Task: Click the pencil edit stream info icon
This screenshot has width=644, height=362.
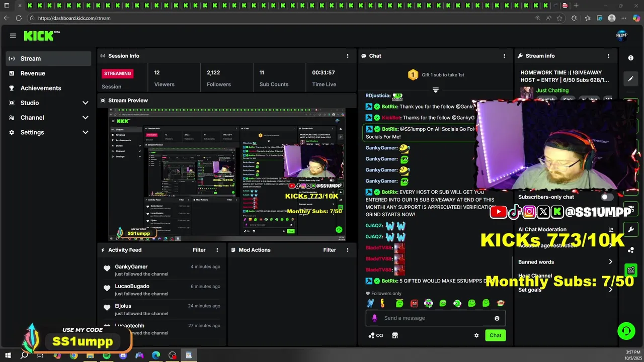Action: (631, 79)
